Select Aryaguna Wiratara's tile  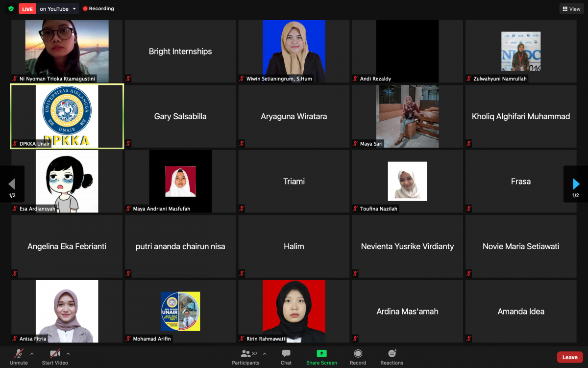click(294, 116)
